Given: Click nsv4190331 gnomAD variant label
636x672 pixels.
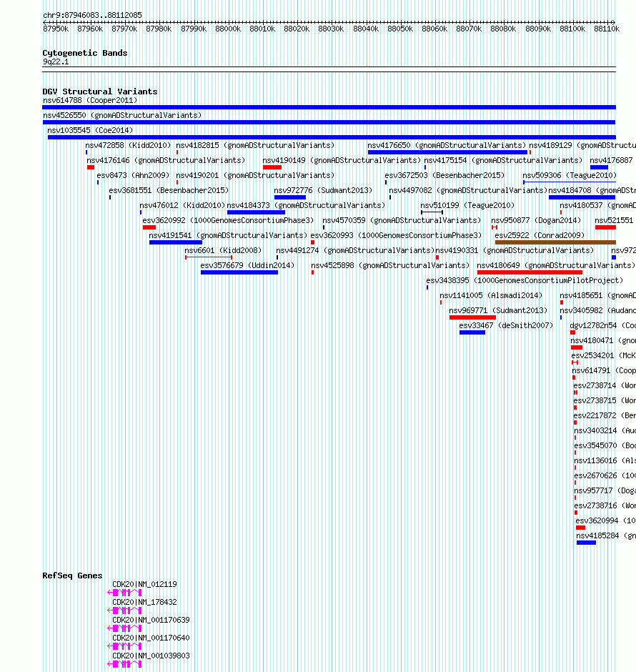Looking at the screenshot, I should 515,250.
